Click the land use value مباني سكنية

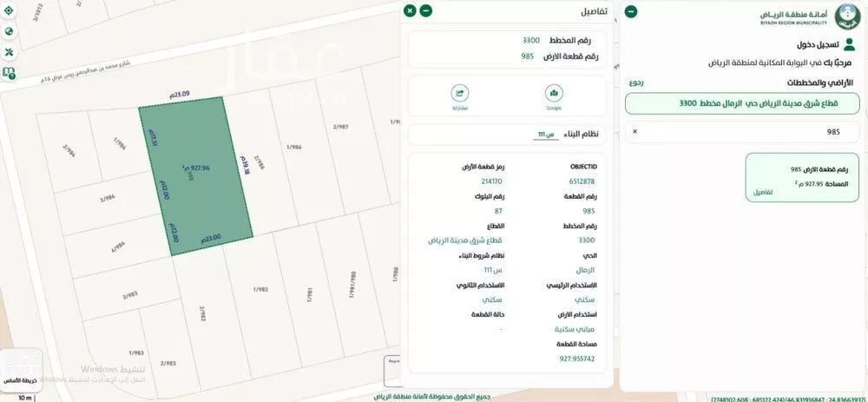[x=575, y=329]
